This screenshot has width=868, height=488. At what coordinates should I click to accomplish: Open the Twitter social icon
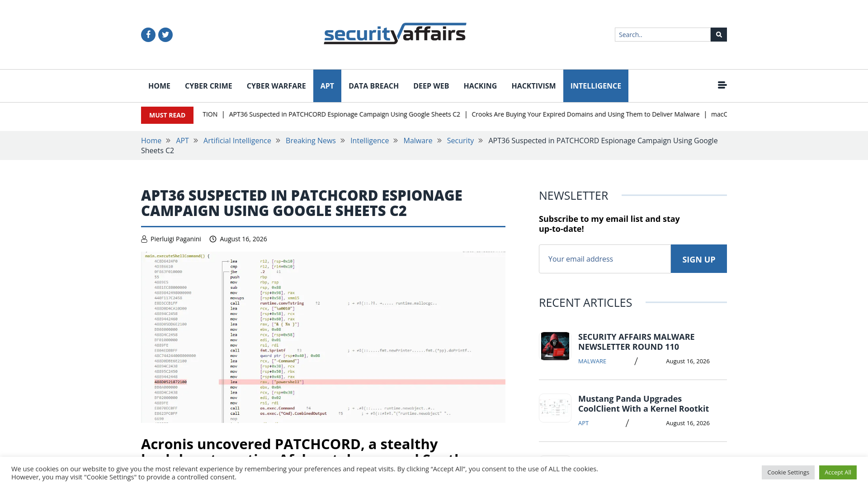[x=165, y=35]
